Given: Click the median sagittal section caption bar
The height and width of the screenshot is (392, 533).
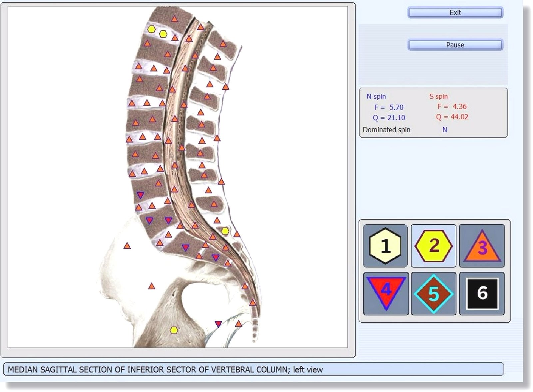Looking at the screenshot, I should click(x=253, y=369).
